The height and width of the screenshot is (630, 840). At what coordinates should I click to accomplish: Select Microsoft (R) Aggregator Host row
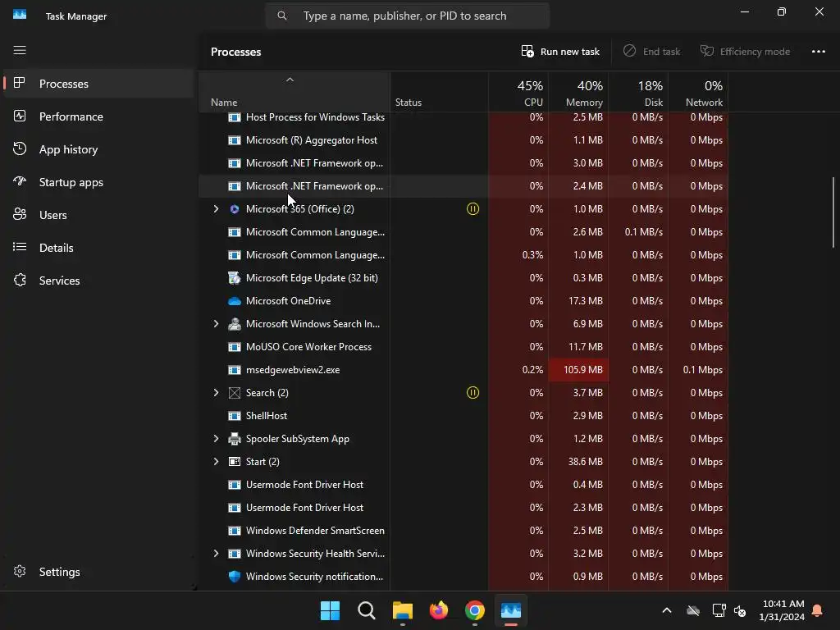(463, 139)
